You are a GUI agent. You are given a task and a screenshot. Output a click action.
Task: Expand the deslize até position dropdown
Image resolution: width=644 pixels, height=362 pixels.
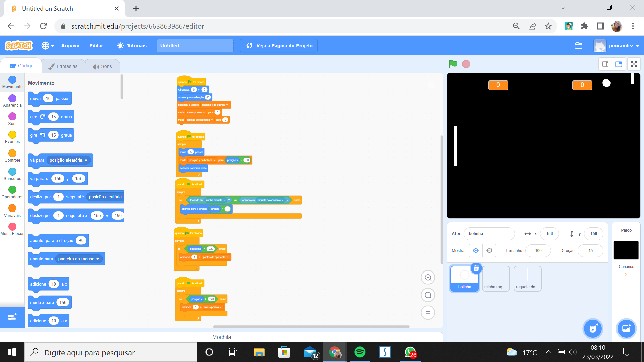point(106,197)
